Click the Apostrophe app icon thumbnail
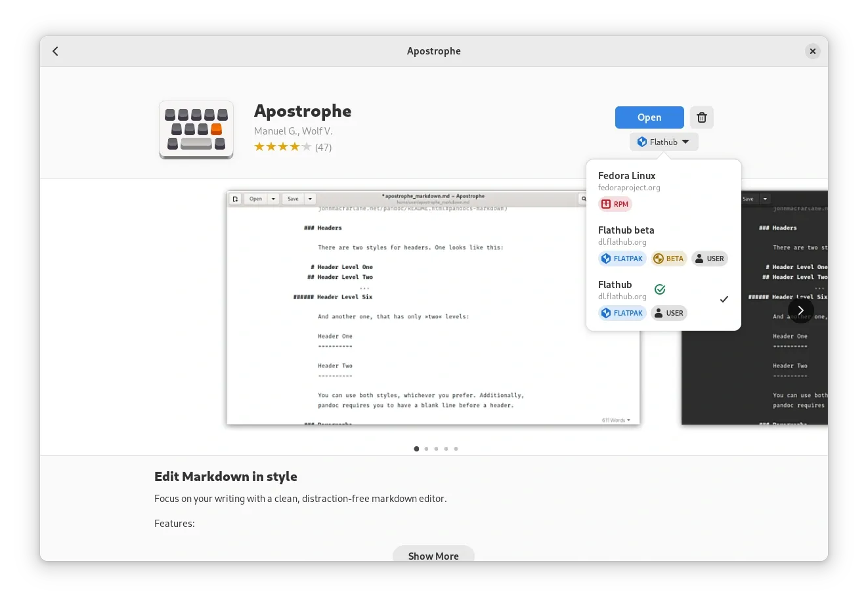868x605 pixels. (x=196, y=129)
